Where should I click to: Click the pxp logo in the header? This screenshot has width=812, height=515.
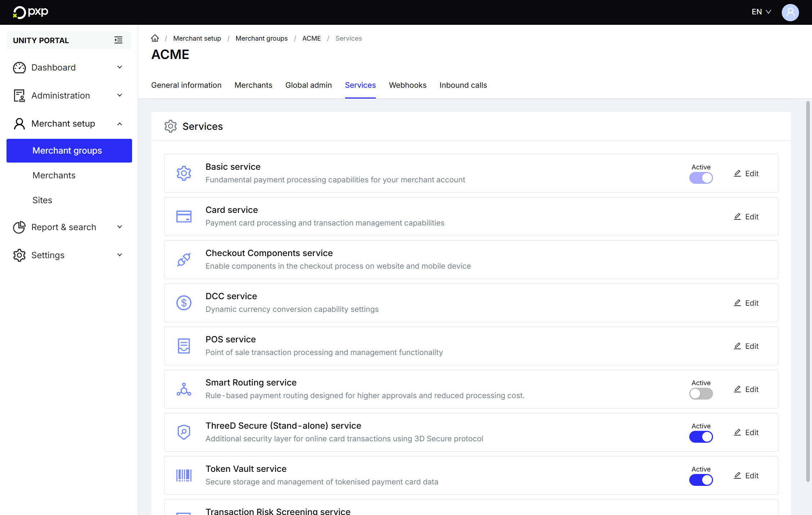31,12
